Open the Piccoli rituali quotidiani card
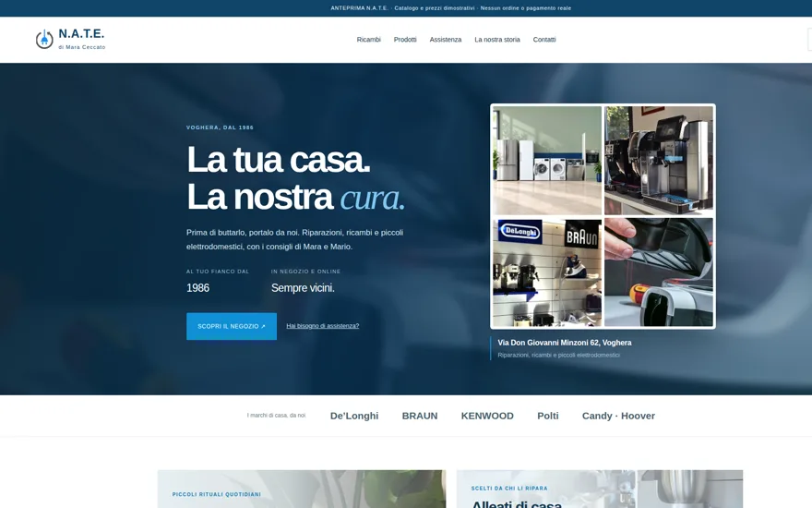 pyautogui.click(x=302, y=489)
